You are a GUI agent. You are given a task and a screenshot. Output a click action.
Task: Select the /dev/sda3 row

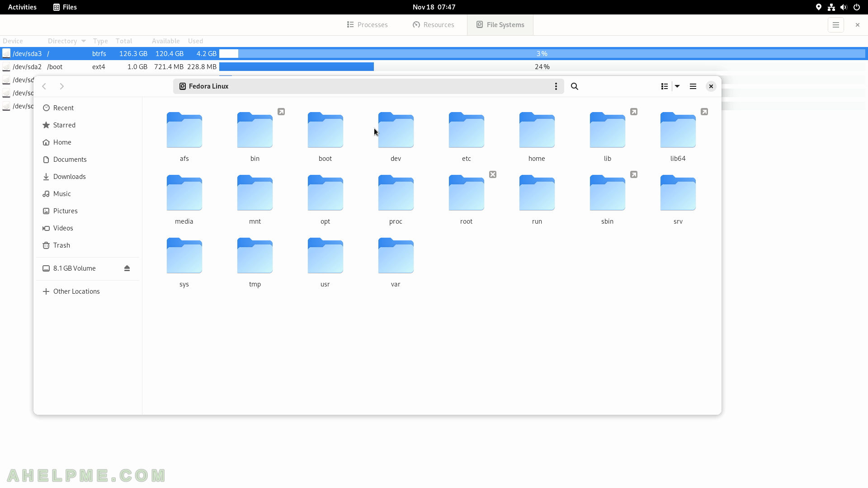pyautogui.click(x=433, y=54)
